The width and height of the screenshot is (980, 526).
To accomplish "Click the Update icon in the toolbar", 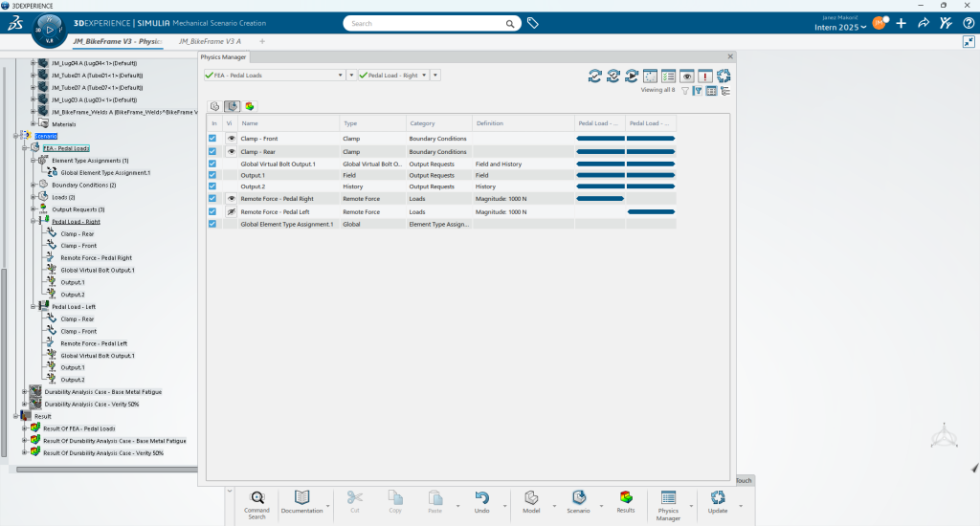I will pos(718,500).
